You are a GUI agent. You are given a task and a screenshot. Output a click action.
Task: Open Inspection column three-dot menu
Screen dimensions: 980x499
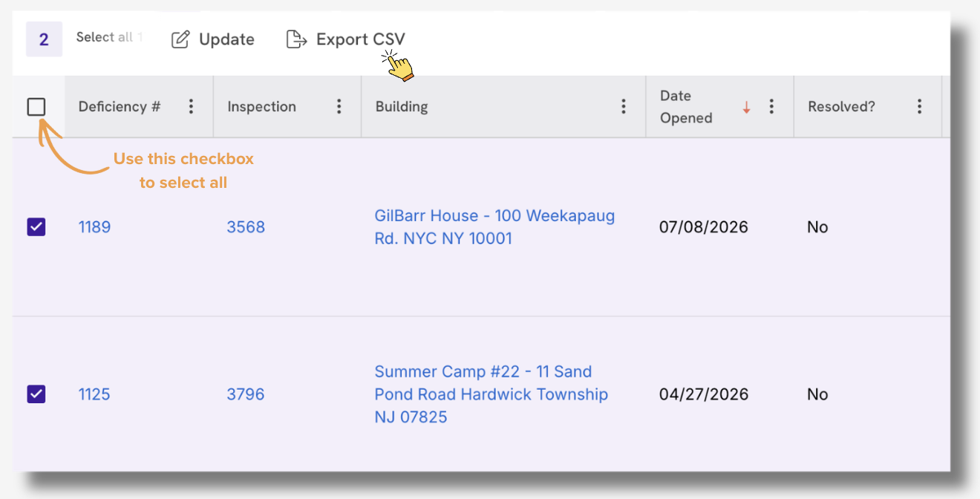tap(339, 106)
